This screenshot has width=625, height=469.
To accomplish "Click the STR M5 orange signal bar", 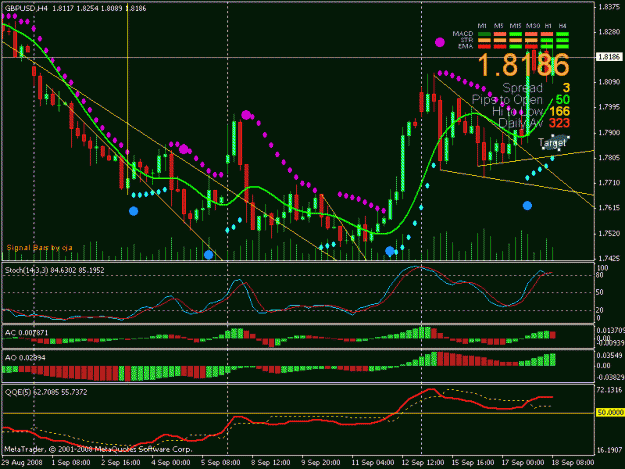I will (500, 40).
